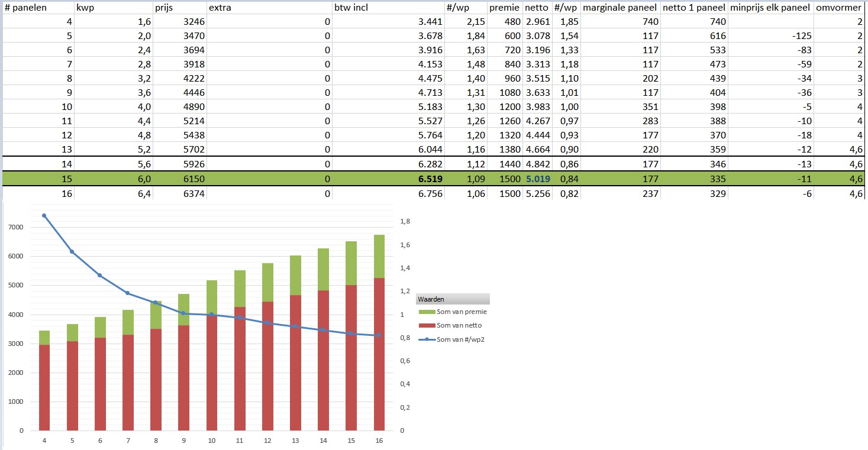The image size is (868, 450).
Task: Select the 'marginale paneel' header cell
Action: coord(619,7)
